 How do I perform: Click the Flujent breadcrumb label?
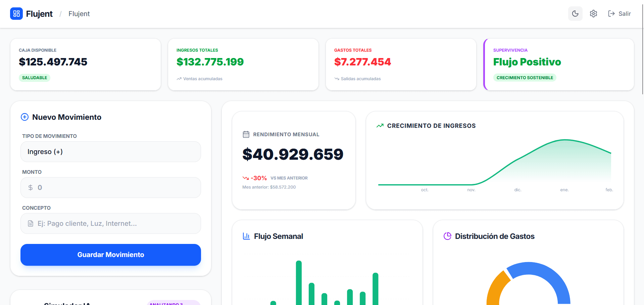pos(79,14)
